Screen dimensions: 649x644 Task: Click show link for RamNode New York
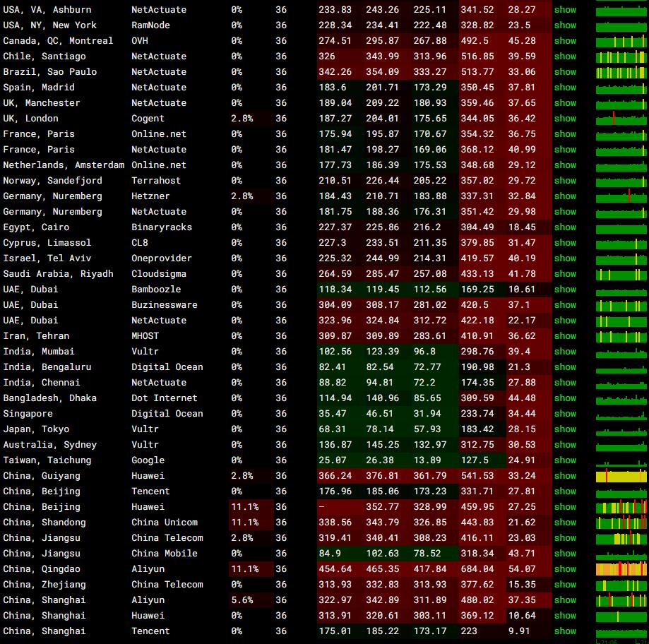coord(565,25)
